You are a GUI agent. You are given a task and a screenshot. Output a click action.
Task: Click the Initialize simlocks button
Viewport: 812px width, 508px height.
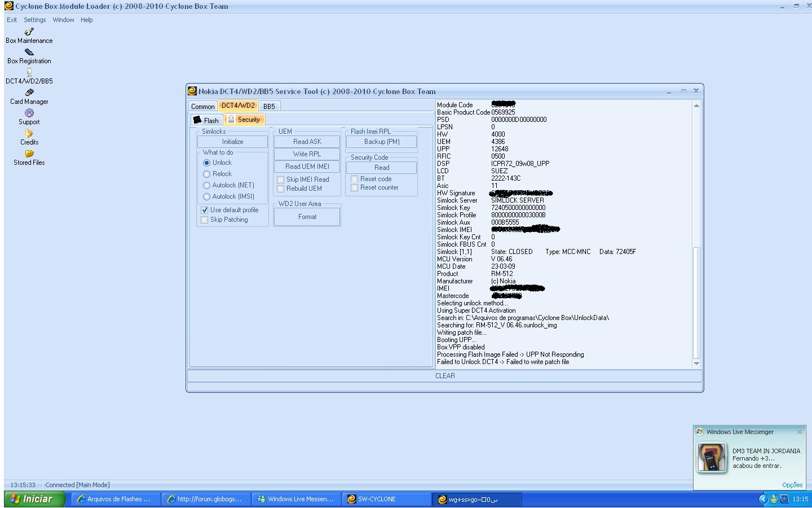click(232, 142)
